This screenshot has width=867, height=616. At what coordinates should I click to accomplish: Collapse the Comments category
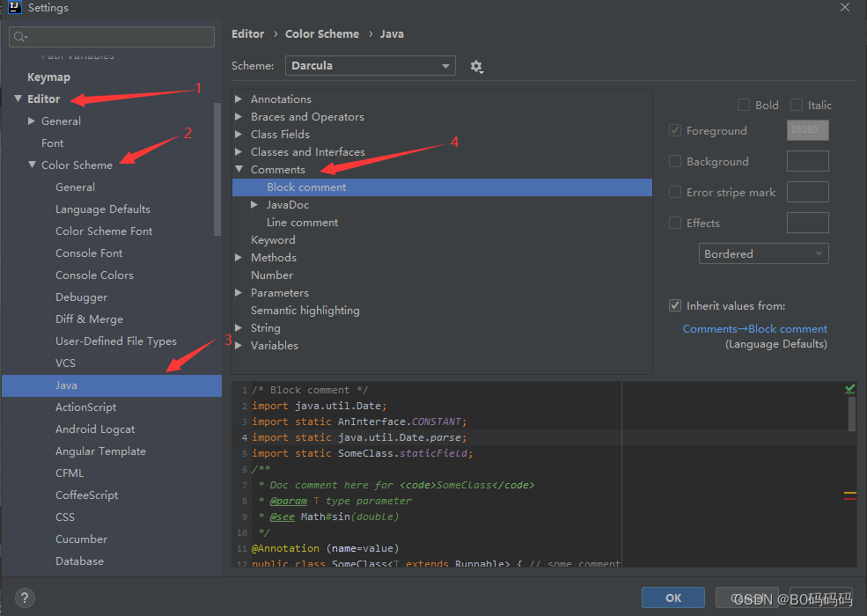click(x=239, y=169)
